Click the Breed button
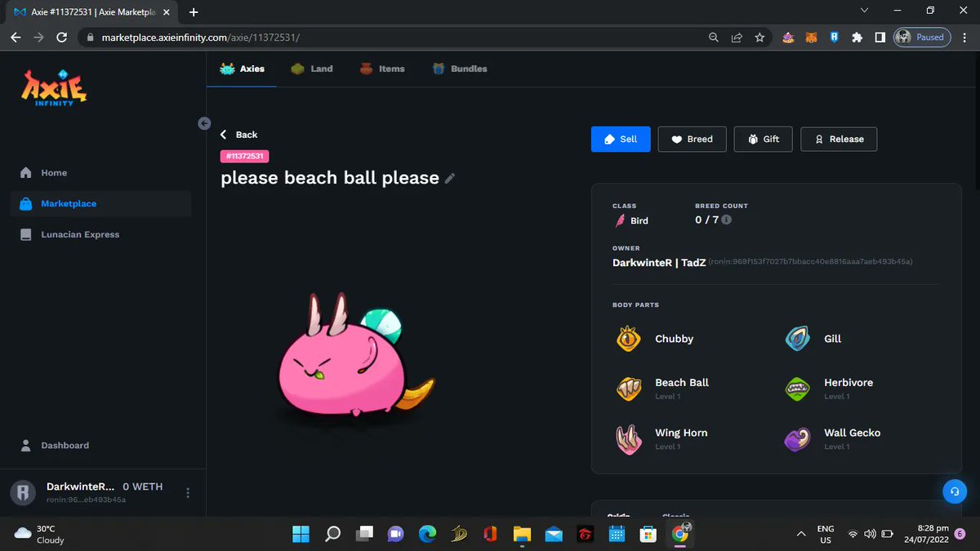Viewport: 980px width, 551px height. [692, 140]
